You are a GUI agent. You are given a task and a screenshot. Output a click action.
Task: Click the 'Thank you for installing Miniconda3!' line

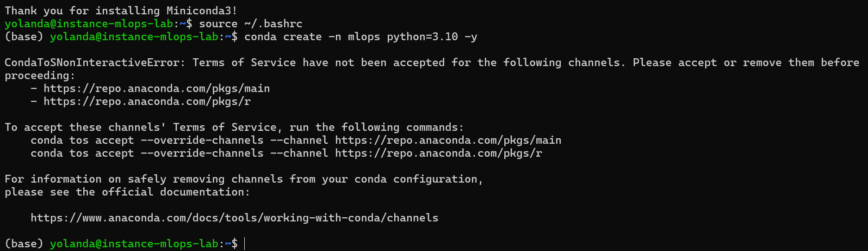(121, 11)
